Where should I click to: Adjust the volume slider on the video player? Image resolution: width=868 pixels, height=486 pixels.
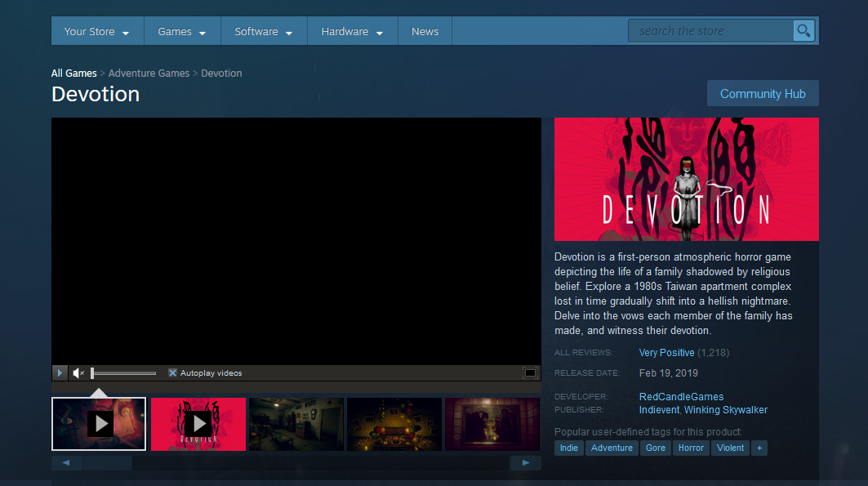pyautogui.click(x=122, y=372)
